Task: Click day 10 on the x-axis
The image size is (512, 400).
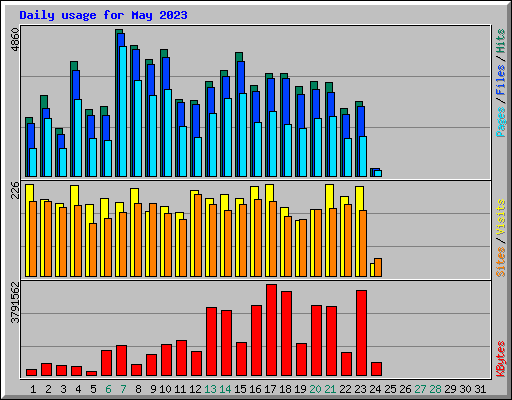Action: point(165,389)
